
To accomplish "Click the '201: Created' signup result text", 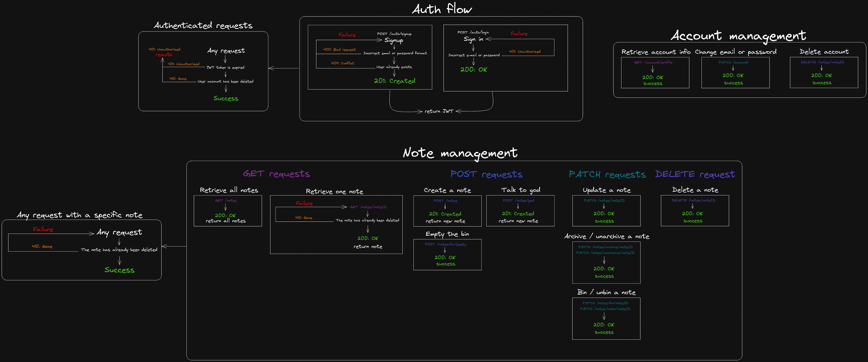I will [395, 81].
